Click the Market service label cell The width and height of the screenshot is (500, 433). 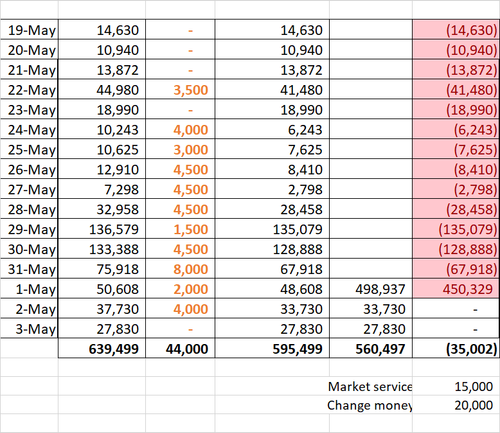[x=371, y=386]
